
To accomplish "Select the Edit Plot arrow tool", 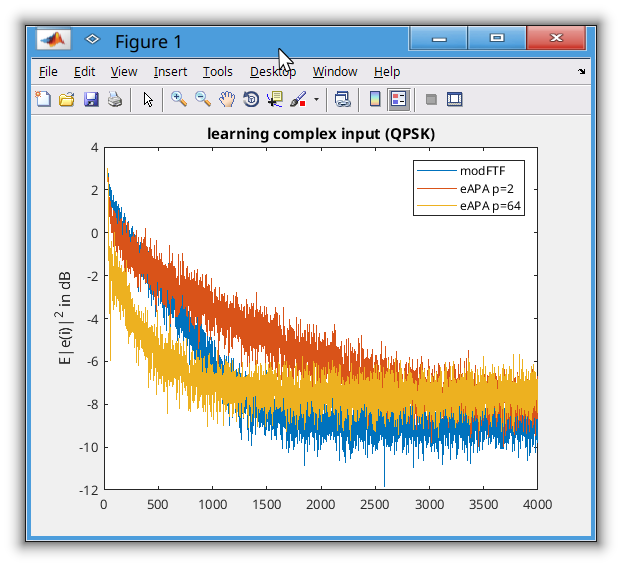I will 148,100.
